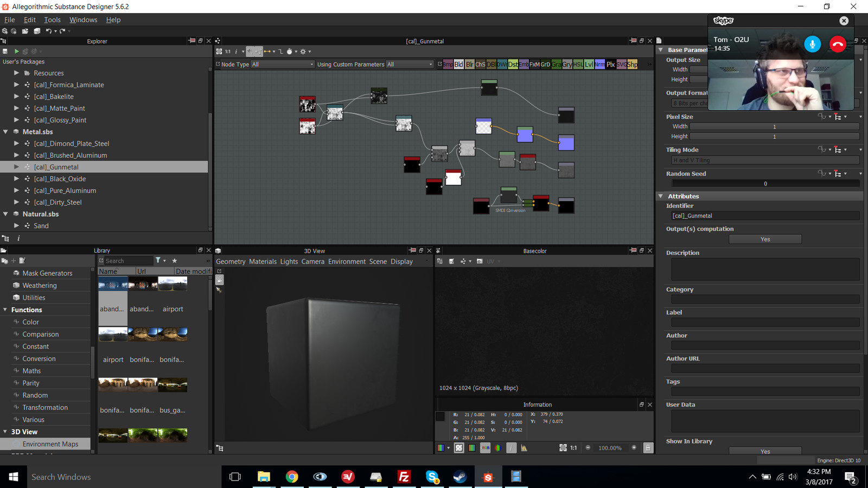The width and height of the screenshot is (868, 488).
Task: Open Google Chrome from the taskbar
Action: pyautogui.click(x=292, y=477)
